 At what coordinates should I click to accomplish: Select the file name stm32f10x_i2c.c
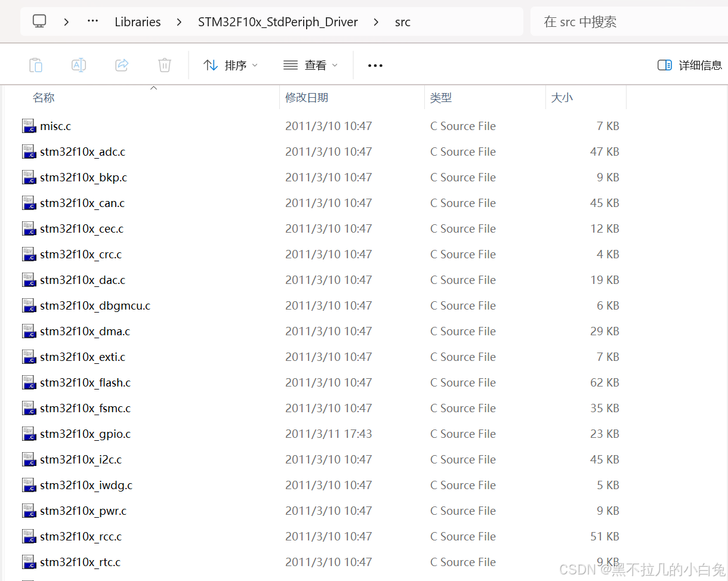81,459
